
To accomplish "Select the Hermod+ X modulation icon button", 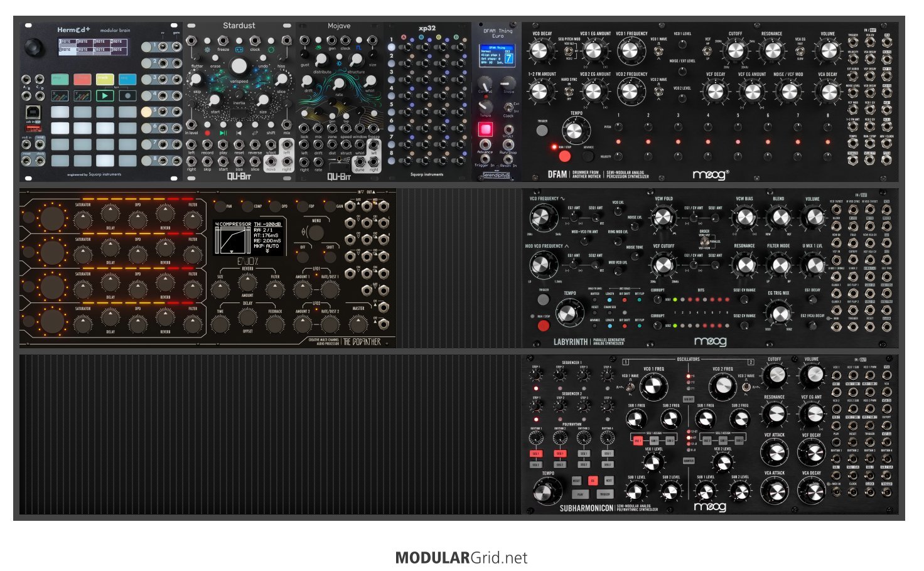I will tap(60, 96).
